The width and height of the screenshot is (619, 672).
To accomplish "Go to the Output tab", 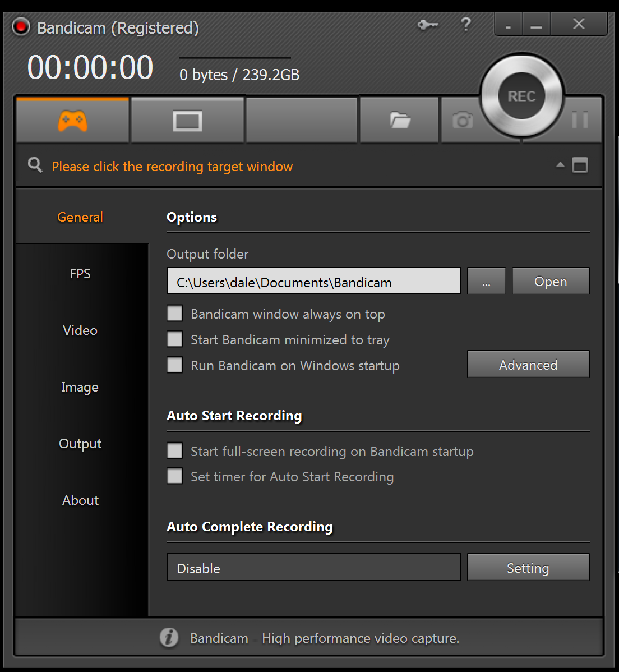I will 80,444.
